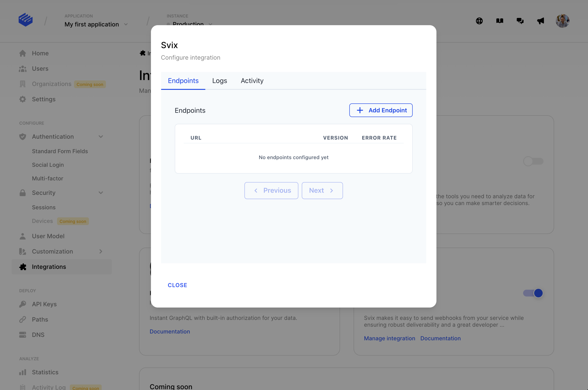Open DNS page

coord(38,335)
